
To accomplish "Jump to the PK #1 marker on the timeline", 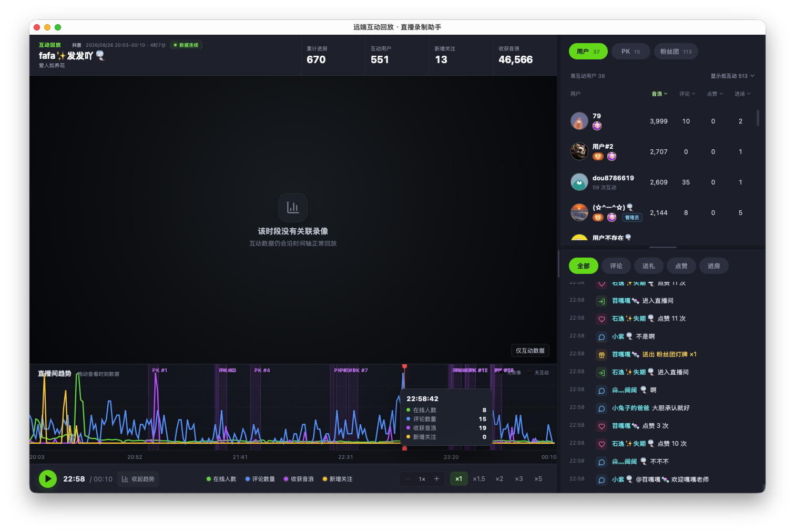I will pos(160,371).
